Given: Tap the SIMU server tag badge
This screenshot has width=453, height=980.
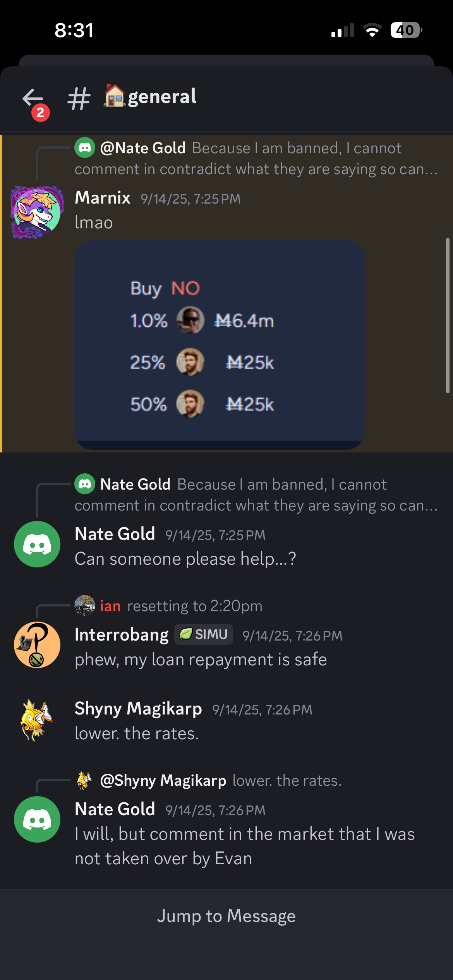Looking at the screenshot, I should 204,635.
